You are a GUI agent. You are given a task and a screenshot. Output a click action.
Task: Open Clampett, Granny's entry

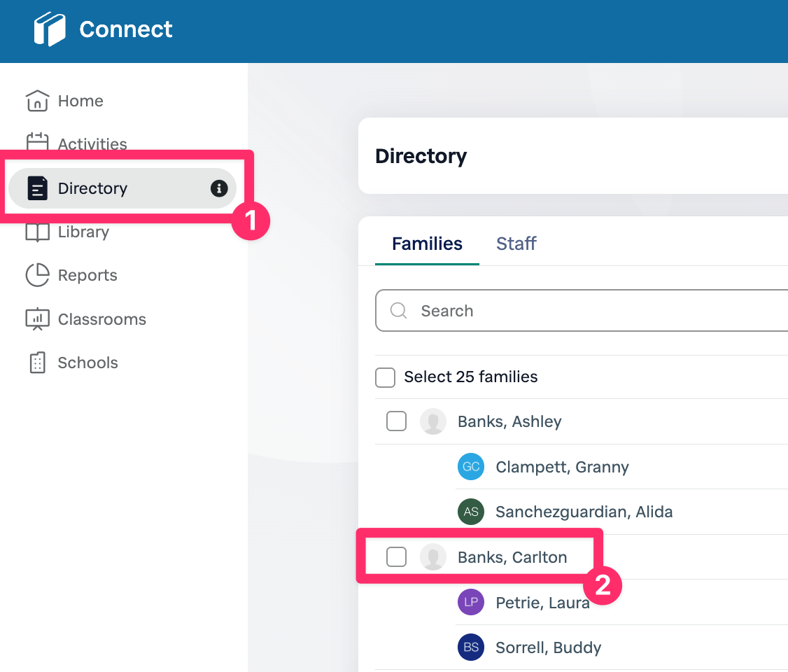point(562,467)
